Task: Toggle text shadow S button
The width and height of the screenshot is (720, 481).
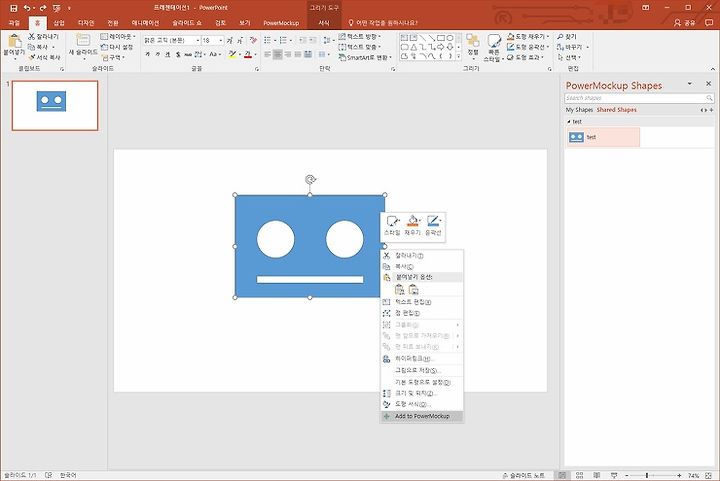Action: pos(178,55)
